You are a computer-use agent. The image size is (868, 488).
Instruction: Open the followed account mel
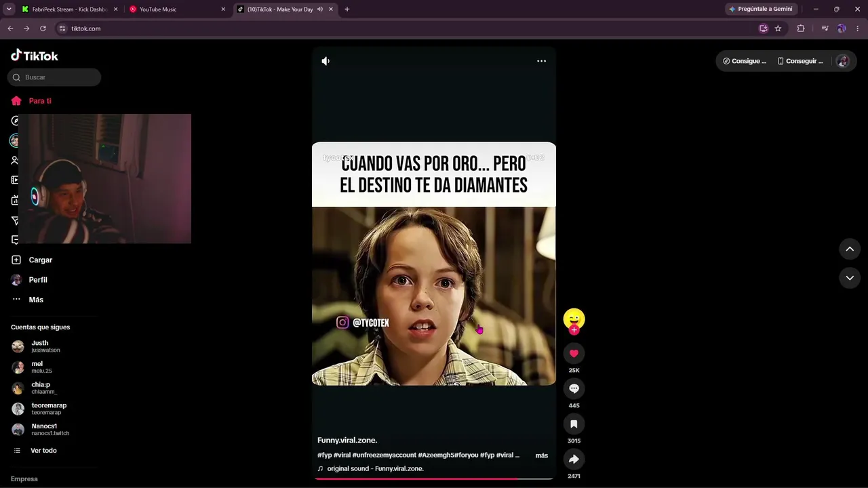[32, 367]
